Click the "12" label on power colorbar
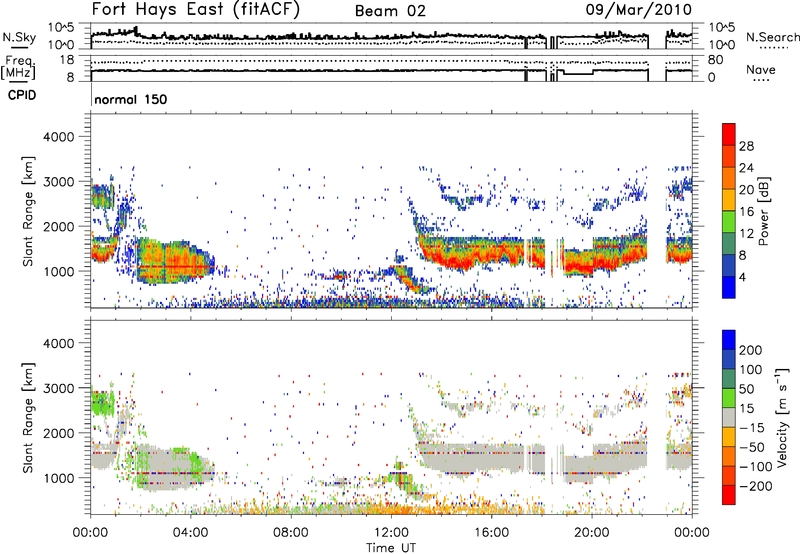Image resolution: width=800 pixels, height=554 pixels. [746, 234]
